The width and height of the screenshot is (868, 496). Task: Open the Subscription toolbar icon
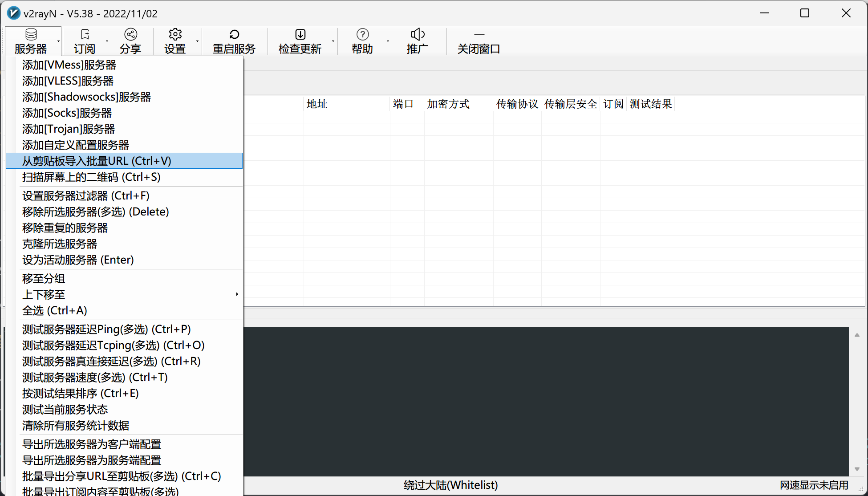(x=85, y=34)
